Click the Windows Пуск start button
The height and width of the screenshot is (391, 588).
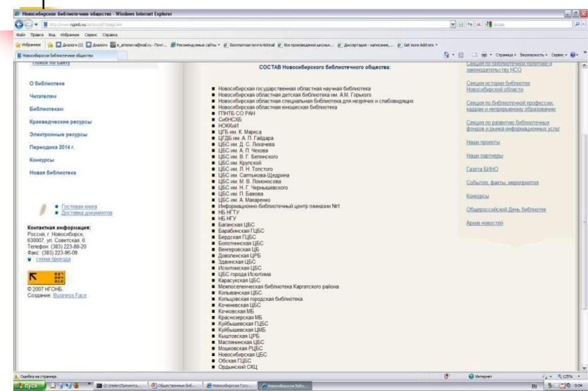click(x=29, y=385)
